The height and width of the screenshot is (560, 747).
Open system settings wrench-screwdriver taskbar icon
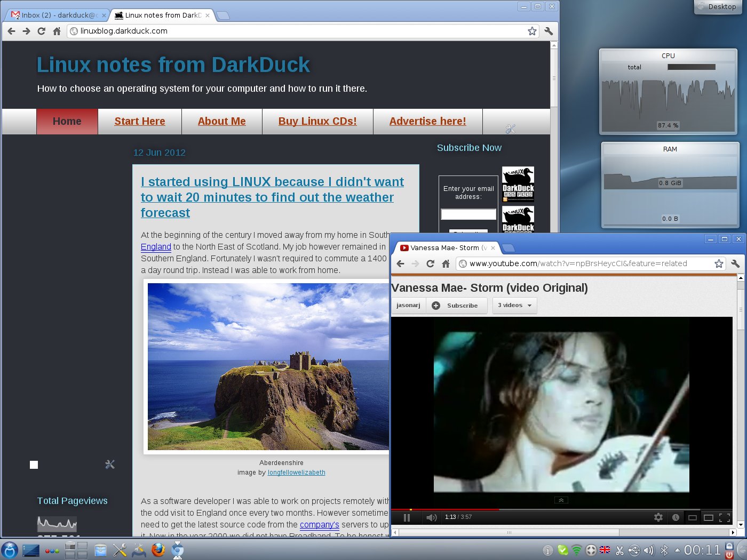pyautogui.click(x=120, y=550)
